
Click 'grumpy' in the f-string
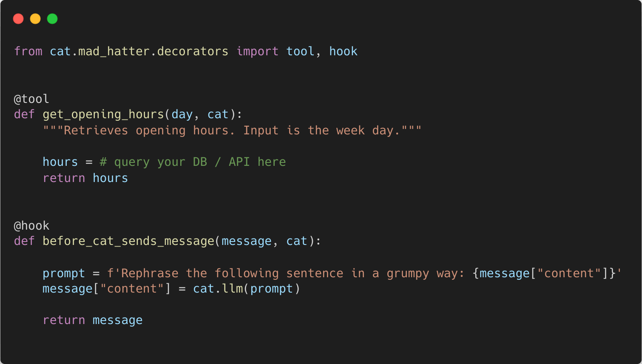tap(408, 273)
